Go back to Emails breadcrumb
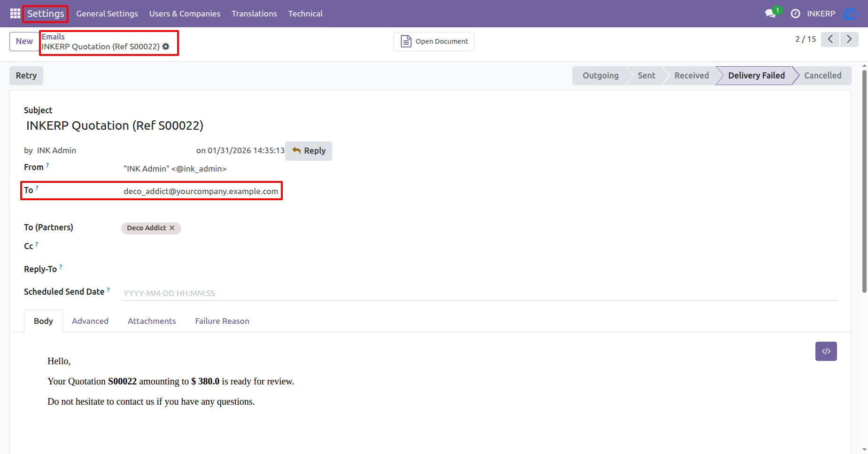Screen dimensions: 868x454 pyautogui.click(x=53, y=37)
